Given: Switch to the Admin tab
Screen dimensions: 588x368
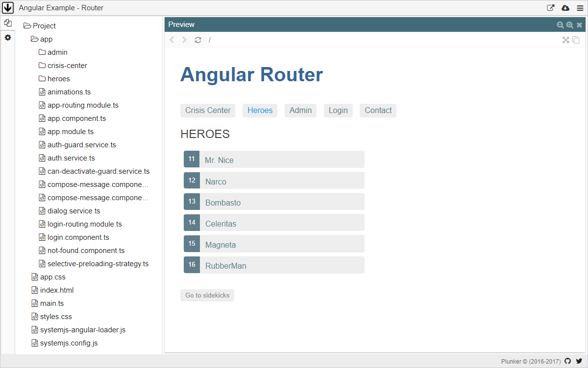Looking at the screenshot, I should [300, 110].
